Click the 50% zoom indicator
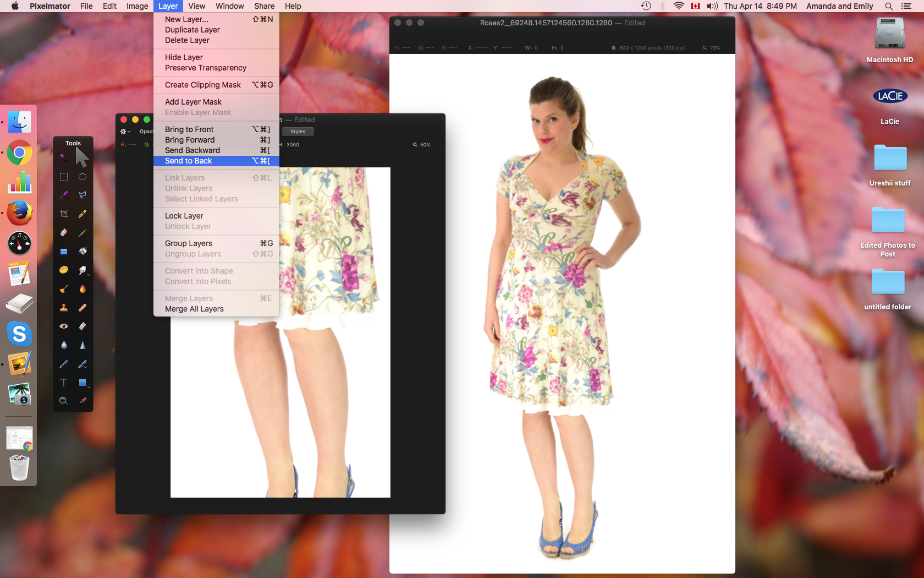924x578 pixels. pos(422,145)
